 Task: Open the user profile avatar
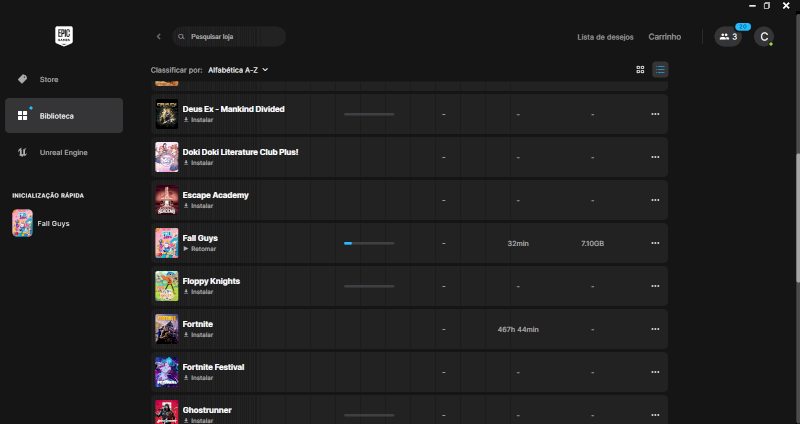coord(764,37)
